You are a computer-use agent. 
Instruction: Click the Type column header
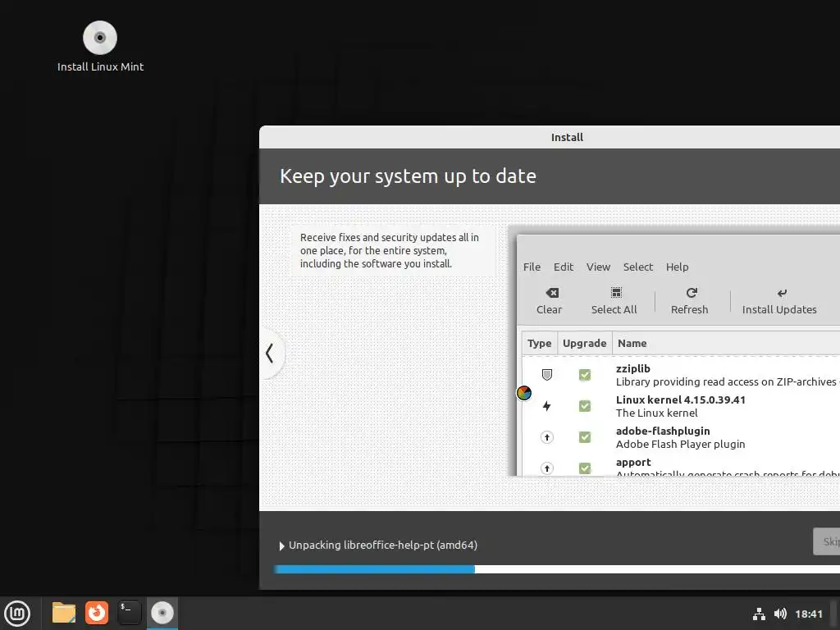tap(539, 344)
